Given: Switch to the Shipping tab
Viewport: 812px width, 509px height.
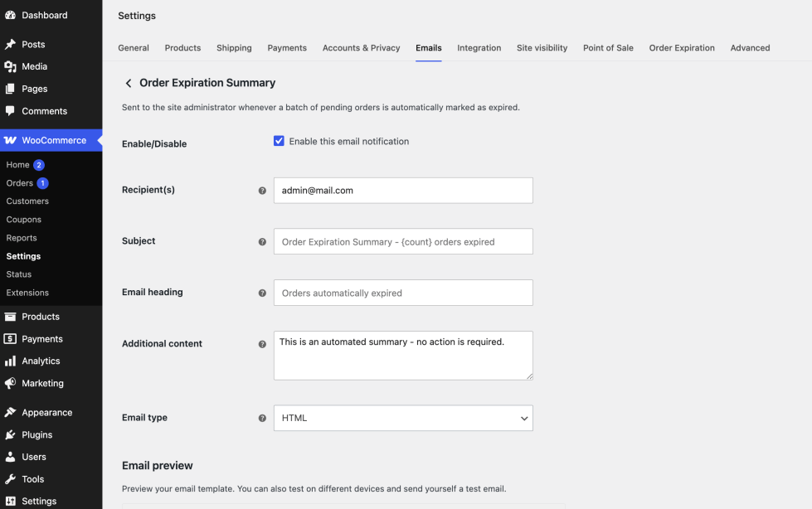Looking at the screenshot, I should click(x=234, y=47).
